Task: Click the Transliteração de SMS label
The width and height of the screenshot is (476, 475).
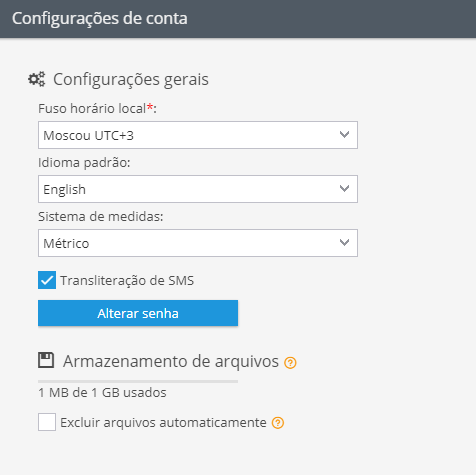Action: (127, 280)
